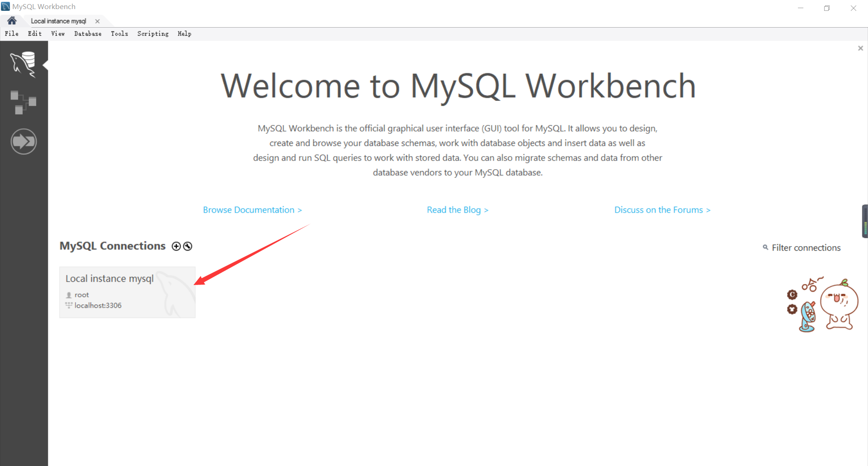868x466 pixels.
Task: Open the Browse Documentation link
Action: pos(252,210)
